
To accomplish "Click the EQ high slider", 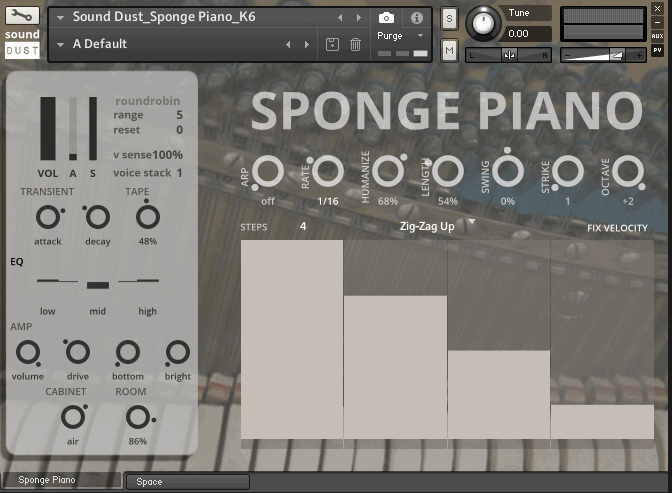I will click(x=138, y=281).
